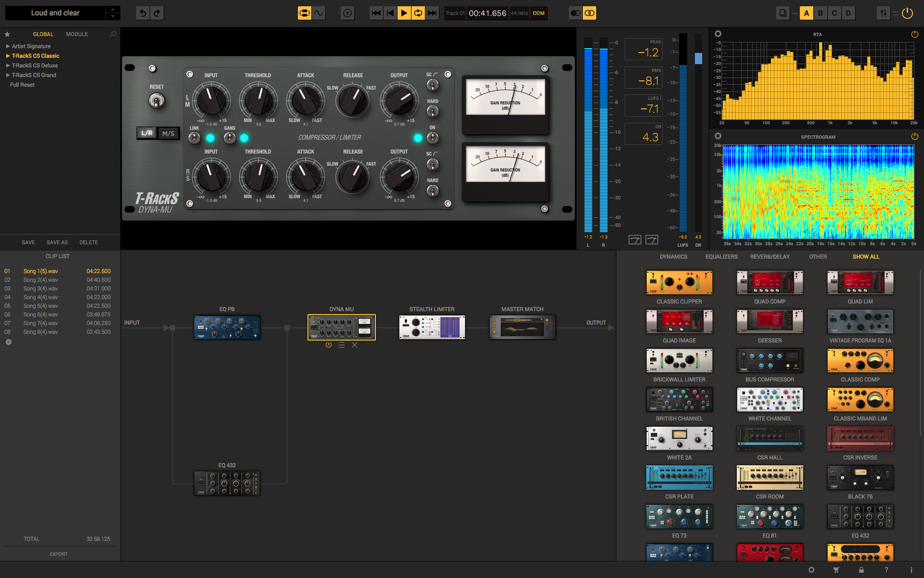Viewport: 924px width, 578px height.
Task: Open the waveform view icon
Action: point(319,13)
